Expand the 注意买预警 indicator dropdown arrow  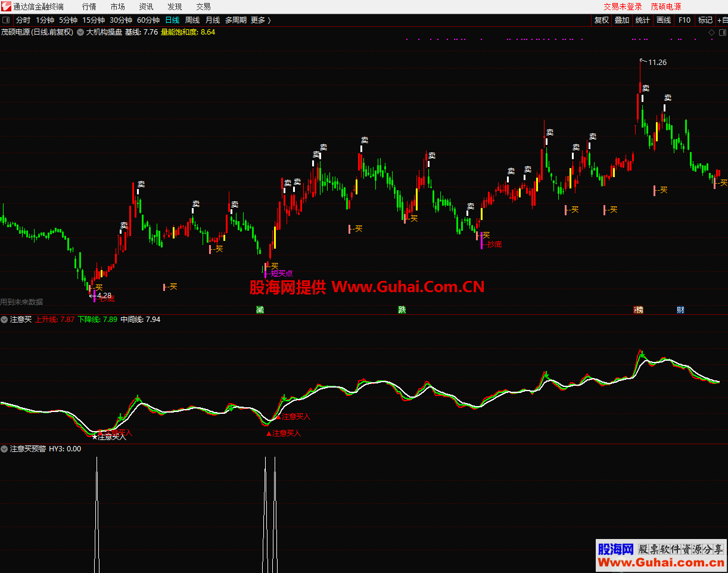4,449
